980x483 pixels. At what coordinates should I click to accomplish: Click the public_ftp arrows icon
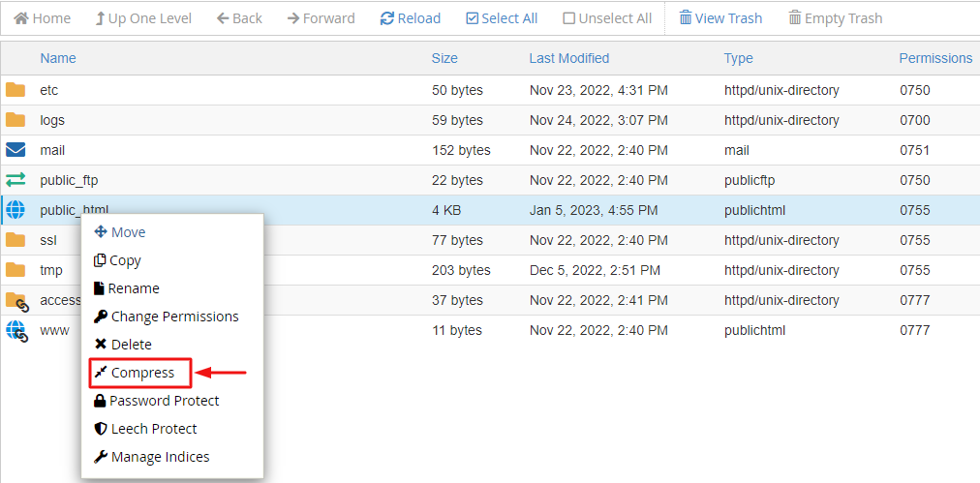click(15, 180)
